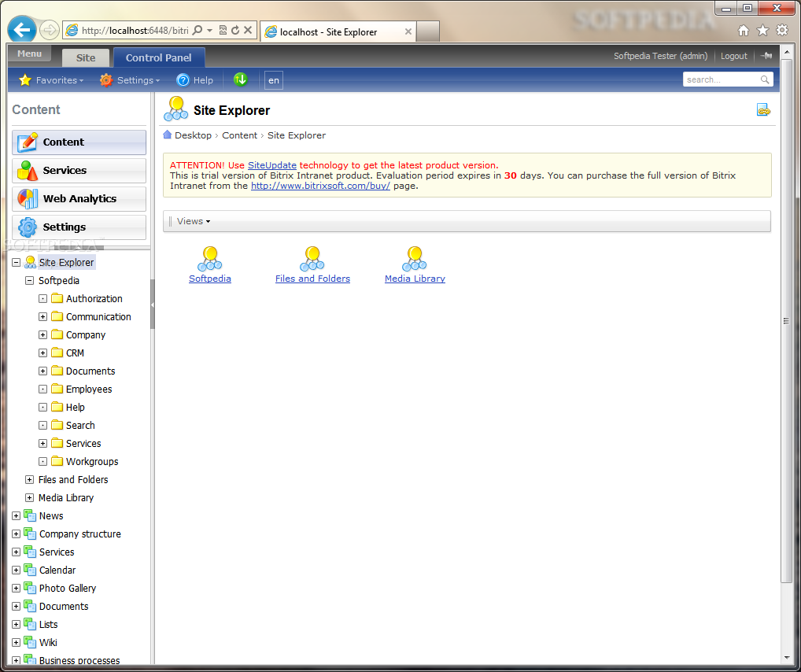801x672 pixels.
Task: Expand the Communication folder
Action: tap(43, 316)
